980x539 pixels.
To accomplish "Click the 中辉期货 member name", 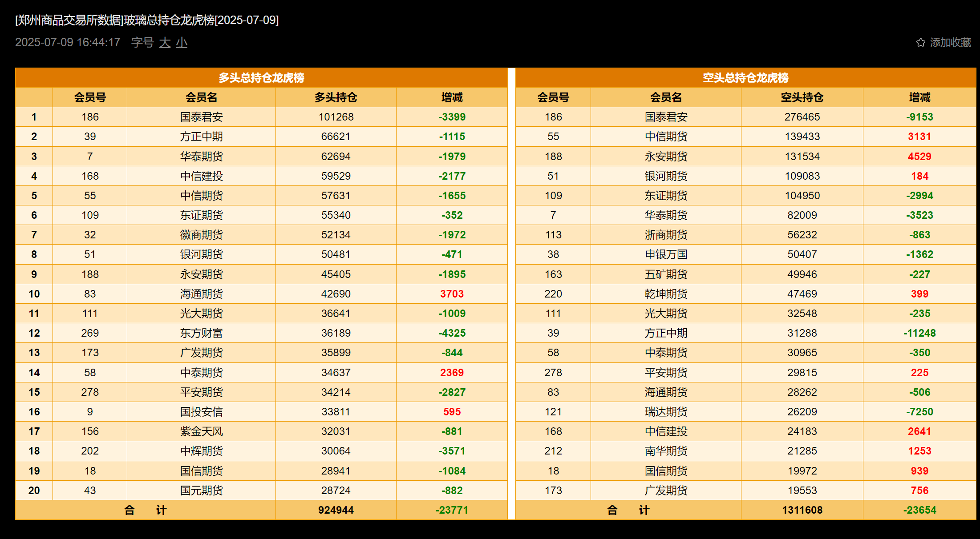I will click(201, 451).
